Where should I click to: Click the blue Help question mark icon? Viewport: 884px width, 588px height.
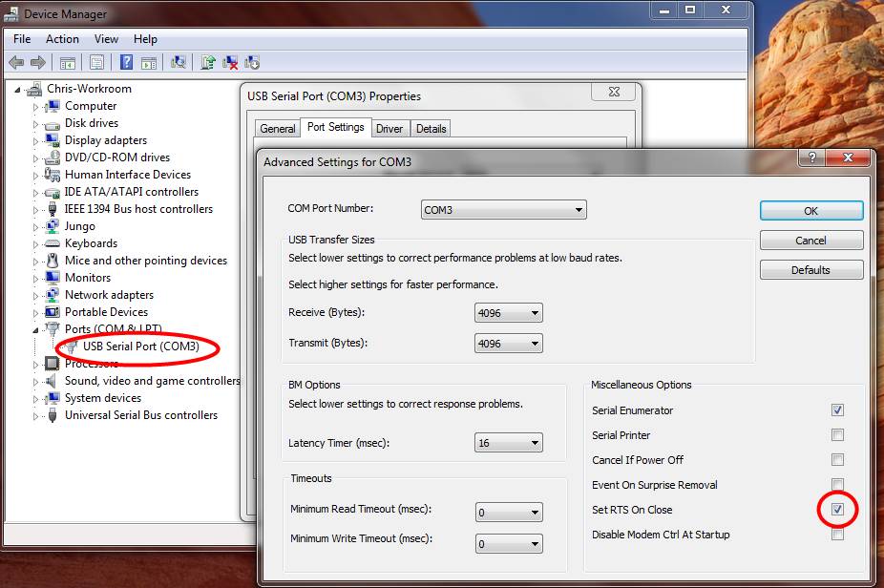(126, 63)
